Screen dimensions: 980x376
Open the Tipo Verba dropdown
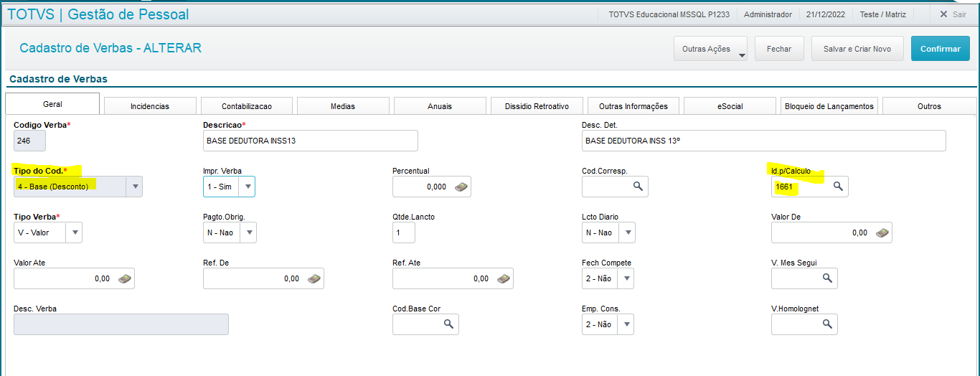(74, 232)
